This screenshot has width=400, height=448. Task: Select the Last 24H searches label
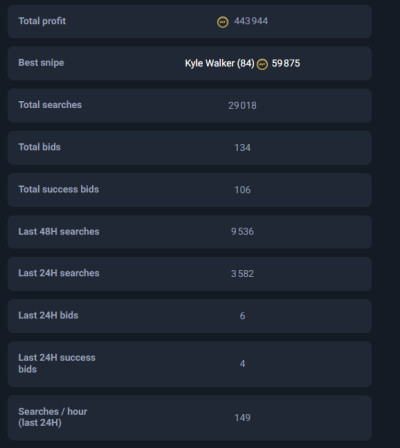coord(59,273)
